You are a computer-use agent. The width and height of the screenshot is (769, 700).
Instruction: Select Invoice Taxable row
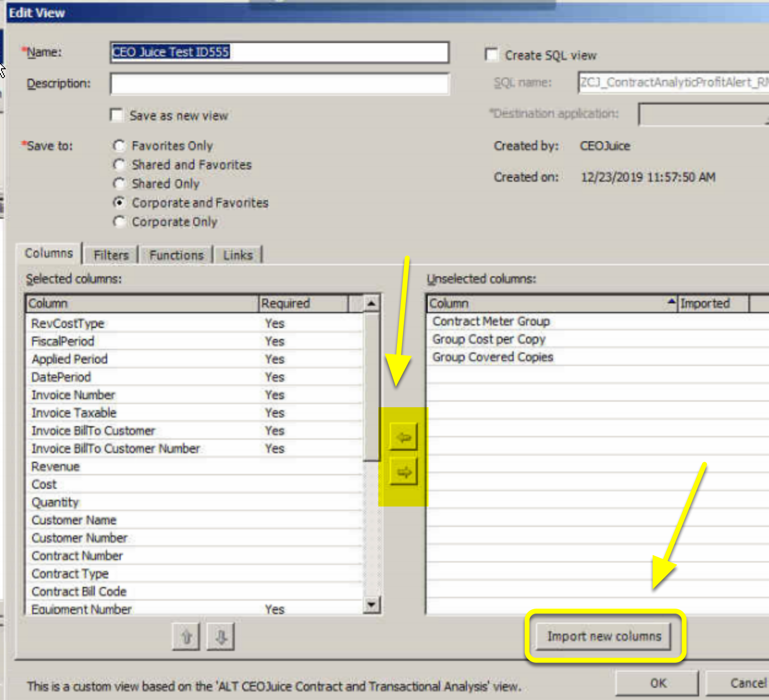tap(195, 413)
